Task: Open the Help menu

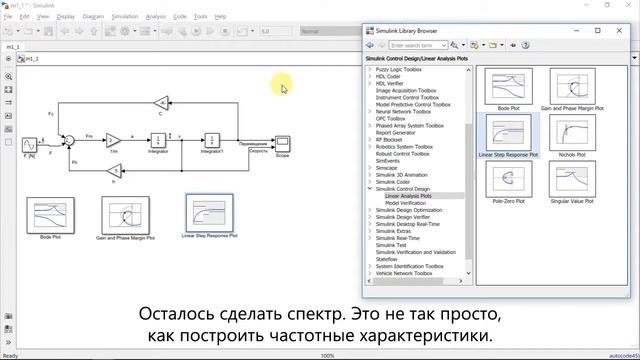Action: click(220, 17)
